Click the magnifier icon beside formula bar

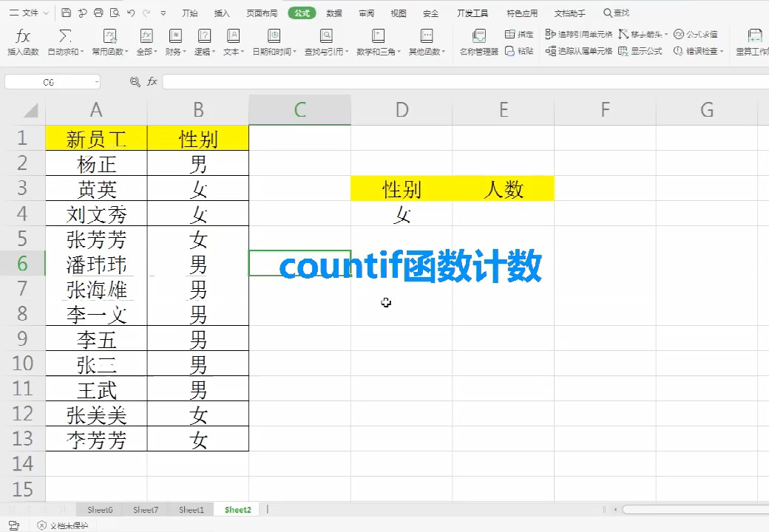click(135, 82)
